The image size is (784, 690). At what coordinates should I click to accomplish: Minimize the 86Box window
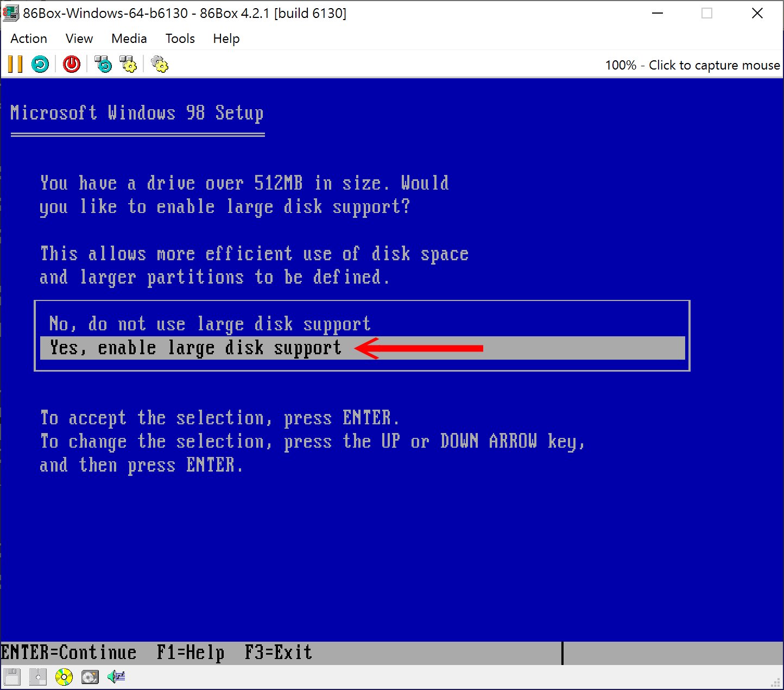pos(657,13)
